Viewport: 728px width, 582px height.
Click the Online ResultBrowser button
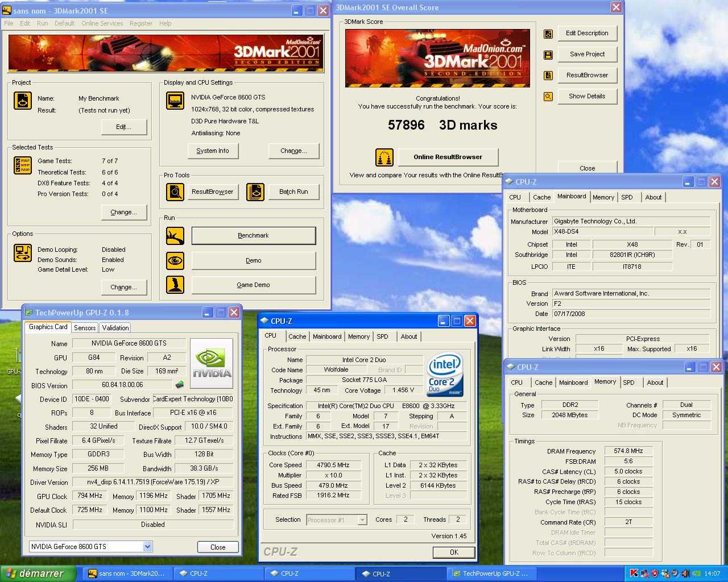(448, 157)
